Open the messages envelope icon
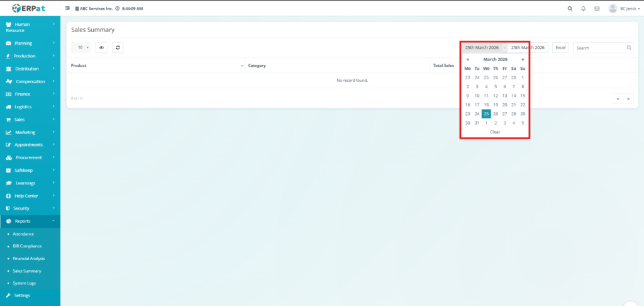644x306 pixels. 597,9
